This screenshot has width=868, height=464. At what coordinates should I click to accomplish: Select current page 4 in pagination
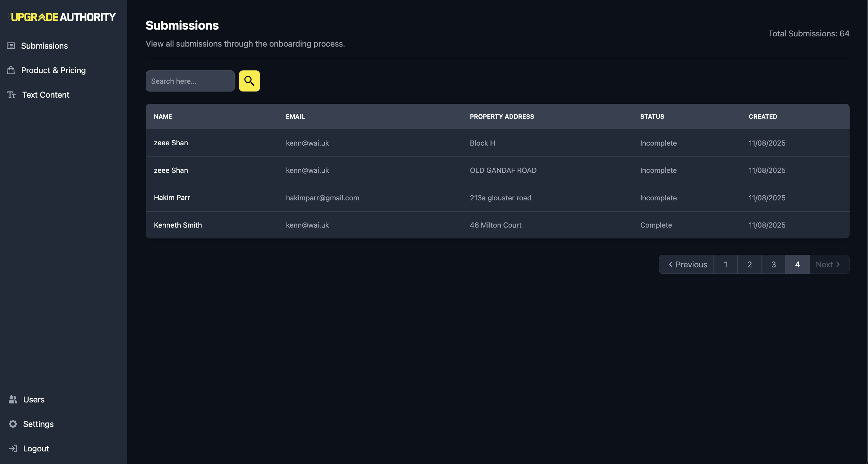pos(797,264)
